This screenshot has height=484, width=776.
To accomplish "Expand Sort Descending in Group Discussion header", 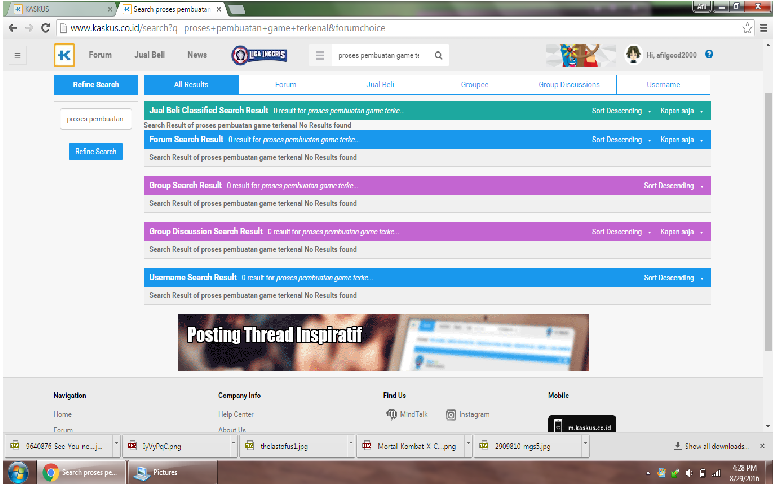I will [621, 232].
